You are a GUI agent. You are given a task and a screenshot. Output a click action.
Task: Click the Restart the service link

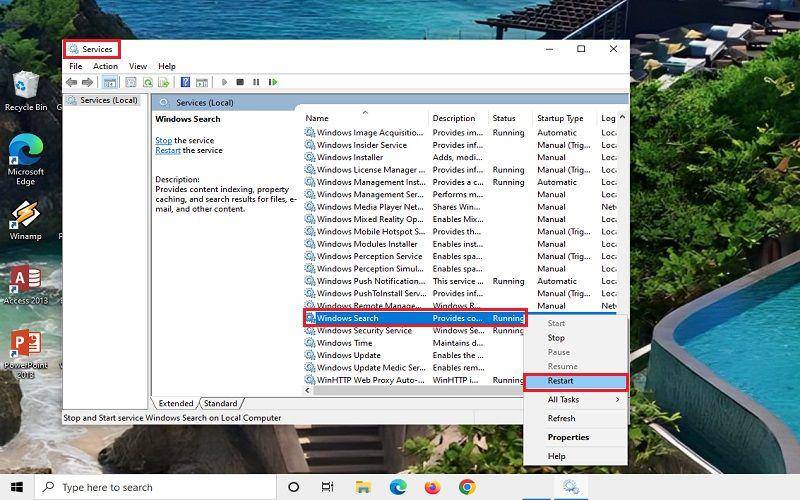pyautogui.click(x=168, y=151)
